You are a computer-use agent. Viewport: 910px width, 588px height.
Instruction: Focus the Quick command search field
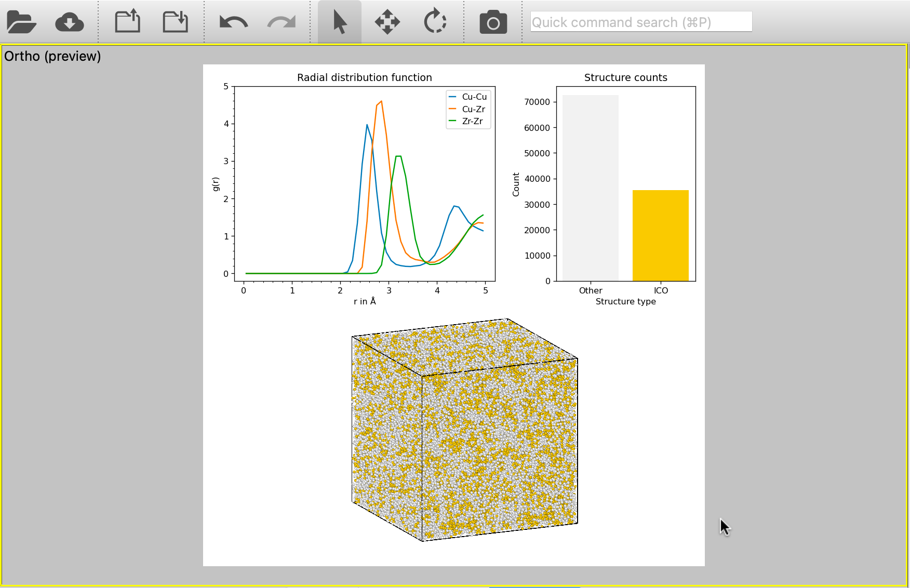(640, 22)
